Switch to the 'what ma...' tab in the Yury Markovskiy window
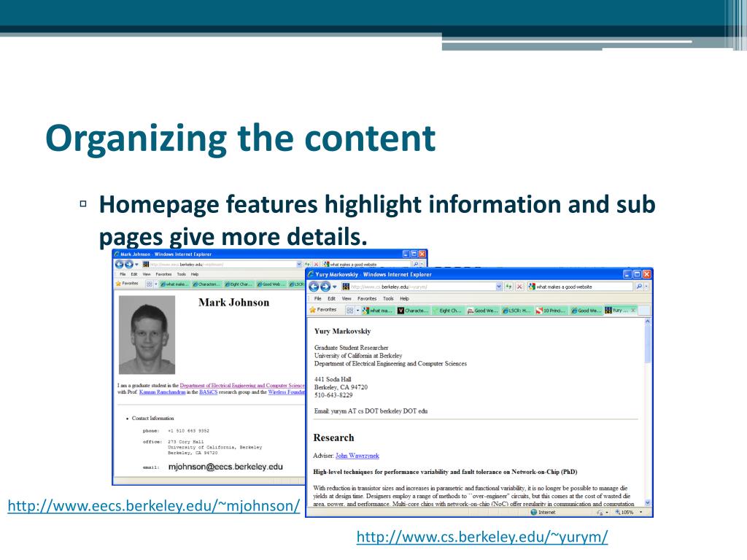Image resolution: width=747 pixels, height=560 pixels. click(x=377, y=311)
